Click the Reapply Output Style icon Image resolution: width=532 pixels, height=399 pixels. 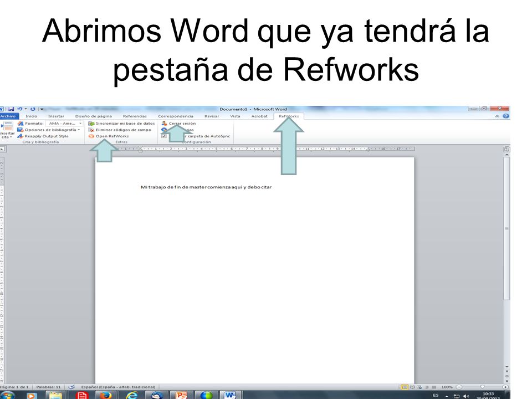click(21, 136)
